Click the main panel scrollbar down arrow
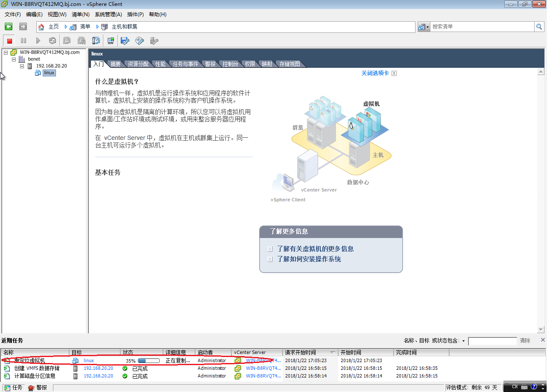547x392 pixels. click(x=541, y=329)
